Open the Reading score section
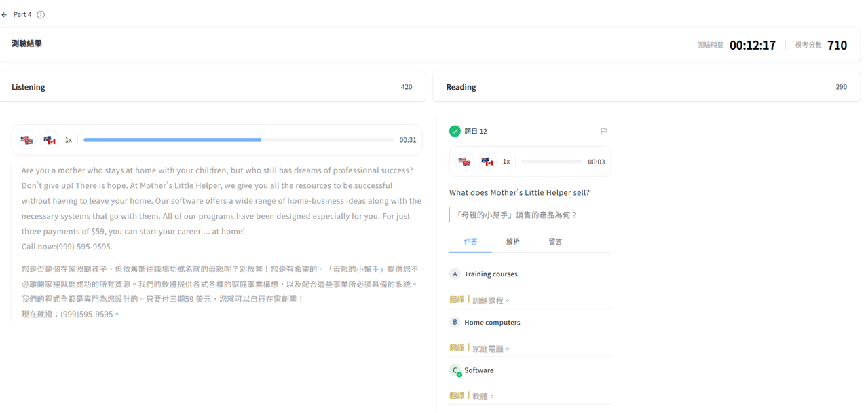The image size is (868, 413). [647, 87]
